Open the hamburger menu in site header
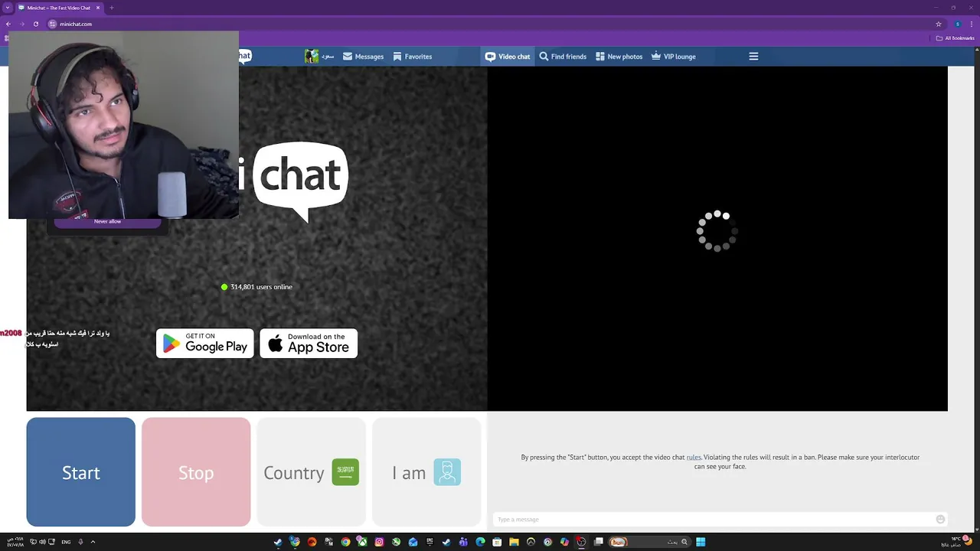This screenshot has width=980, height=551. pos(753,57)
